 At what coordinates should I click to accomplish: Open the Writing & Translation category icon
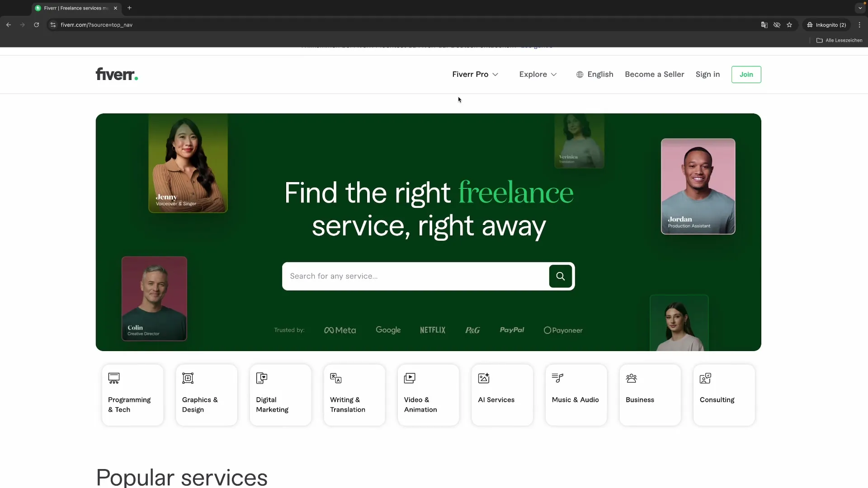[x=335, y=378]
